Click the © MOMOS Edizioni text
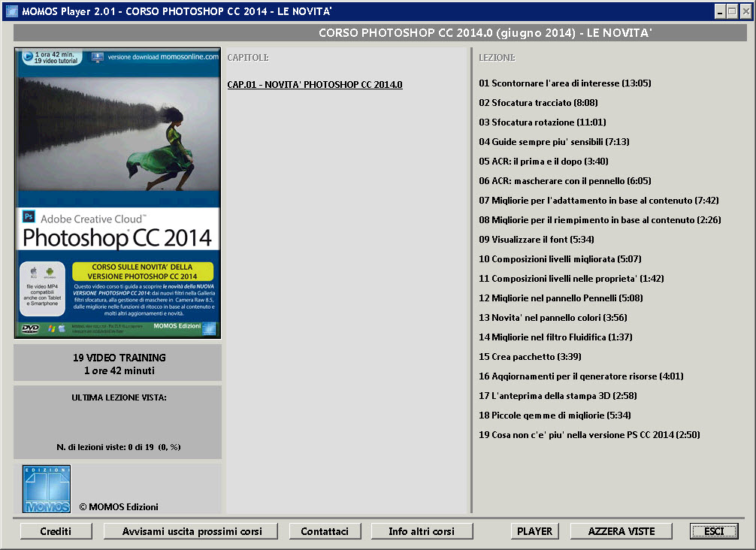The height and width of the screenshot is (550, 756). pos(119,506)
